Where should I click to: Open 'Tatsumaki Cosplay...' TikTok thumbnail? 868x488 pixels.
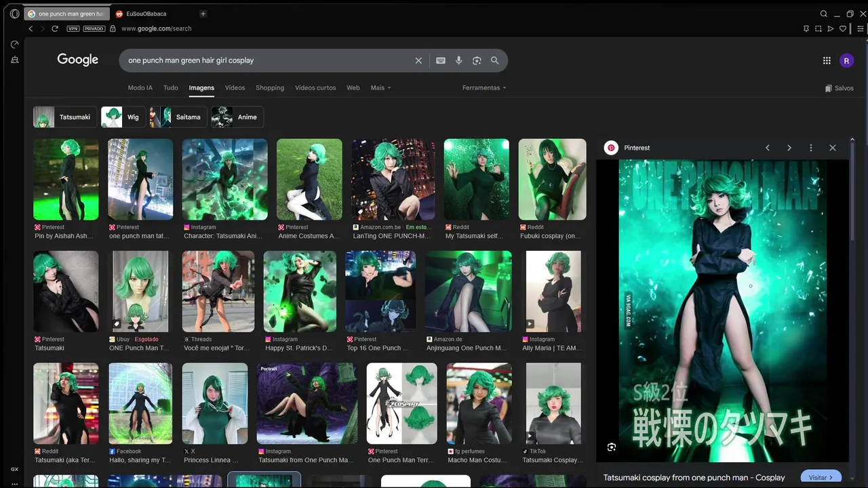tap(553, 403)
